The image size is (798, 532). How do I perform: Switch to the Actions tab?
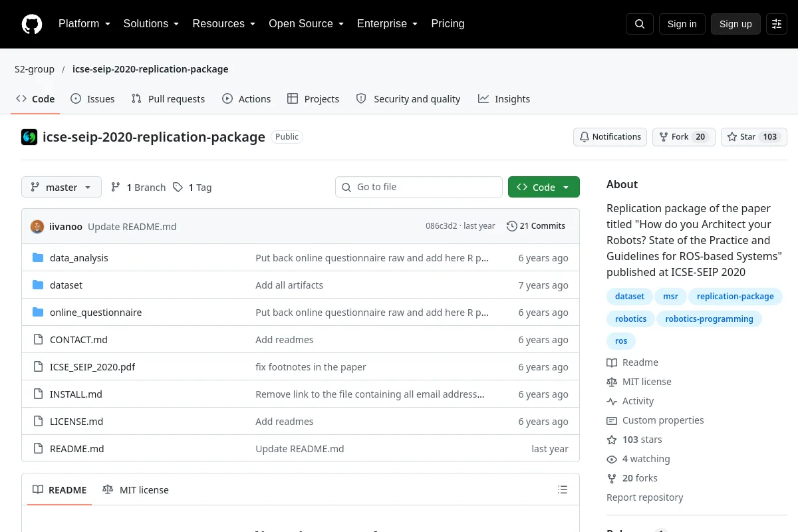pyautogui.click(x=246, y=99)
